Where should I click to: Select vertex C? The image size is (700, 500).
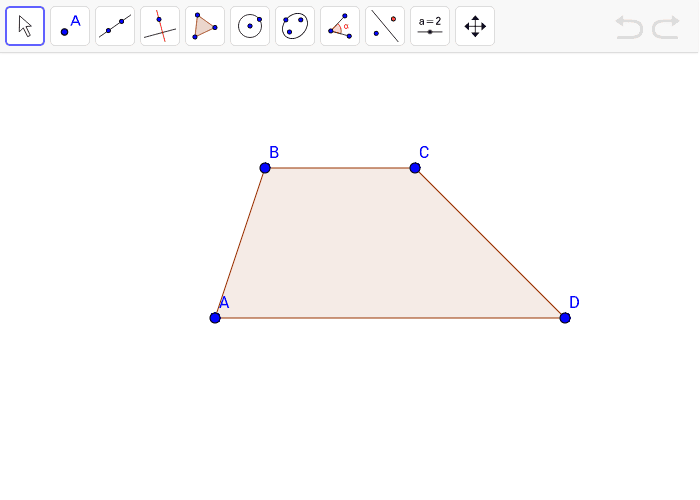click(x=415, y=168)
